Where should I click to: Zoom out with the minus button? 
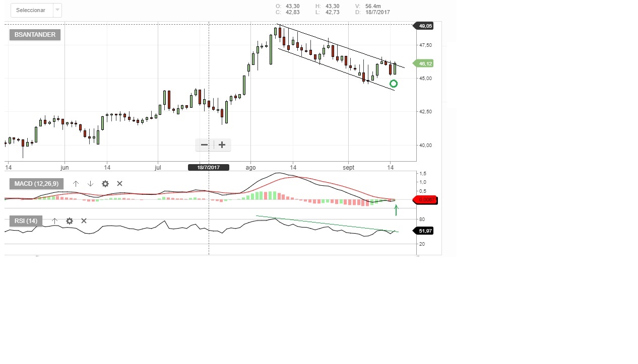tap(204, 145)
